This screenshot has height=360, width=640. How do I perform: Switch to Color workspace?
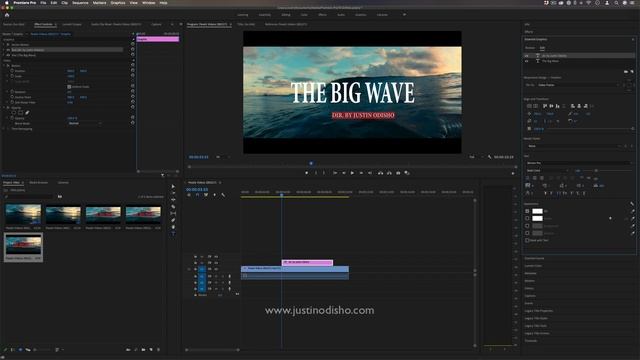(304, 15)
